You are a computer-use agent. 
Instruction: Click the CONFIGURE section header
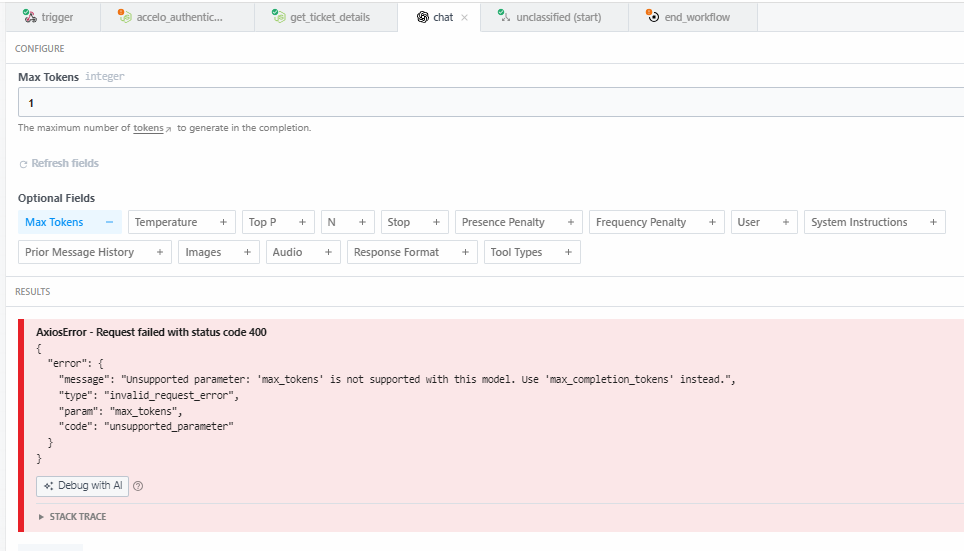(39, 49)
